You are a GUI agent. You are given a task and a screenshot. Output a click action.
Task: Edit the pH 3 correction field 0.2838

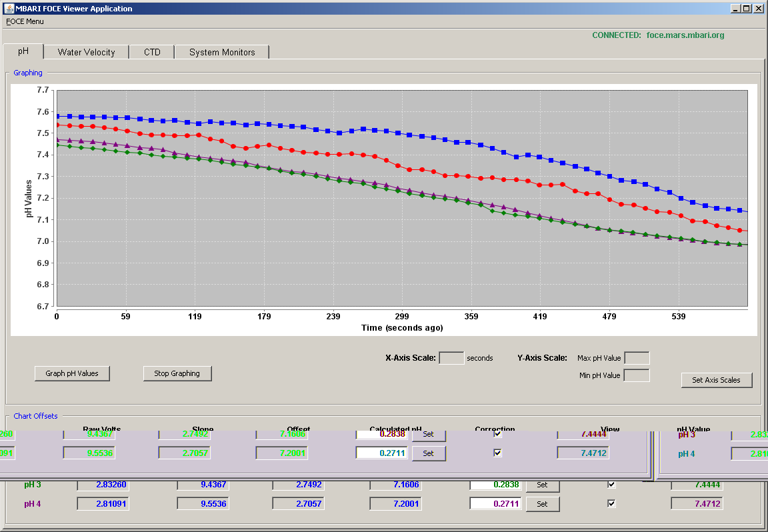click(496, 485)
